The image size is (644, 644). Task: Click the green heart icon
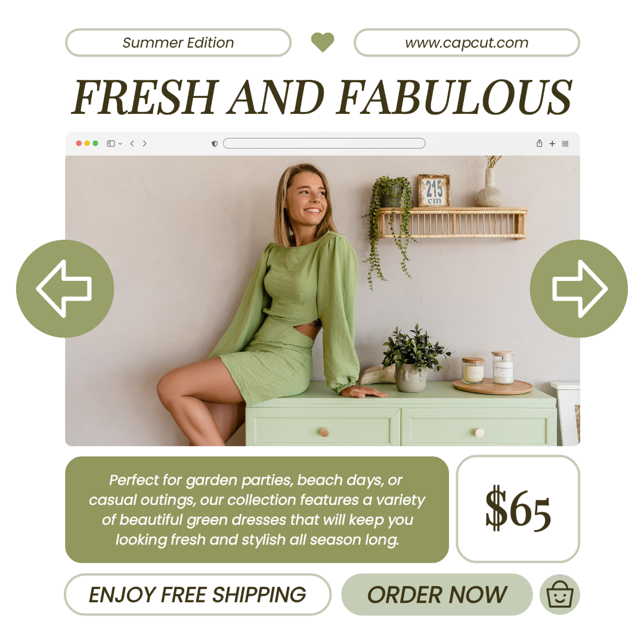click(x=323, y=42)
